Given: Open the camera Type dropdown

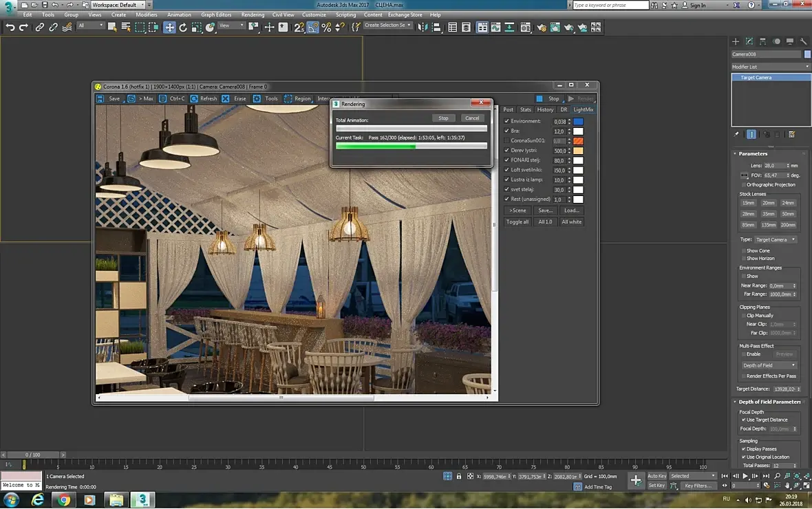Looking at the screenshot, I should (776, 239).
